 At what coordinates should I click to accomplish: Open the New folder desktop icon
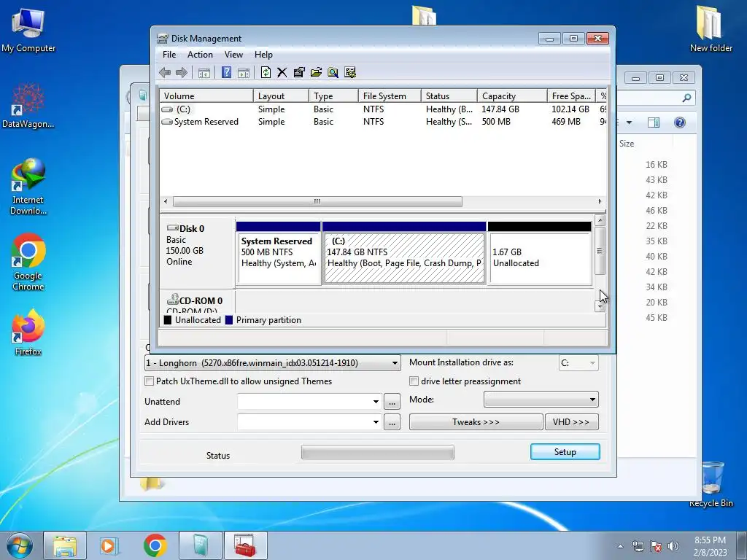click(x=711, y=28)
